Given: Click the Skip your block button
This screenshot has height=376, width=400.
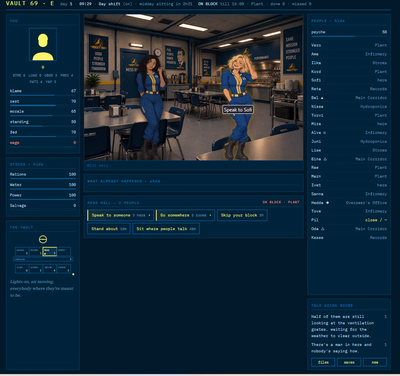Looking at the screenshot, I should click(x=242, y=215).
